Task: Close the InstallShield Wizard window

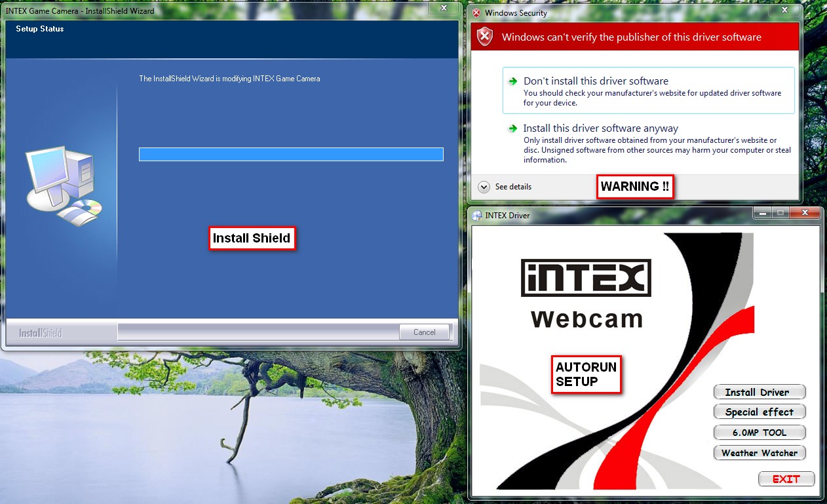Action: coord(444,8)
